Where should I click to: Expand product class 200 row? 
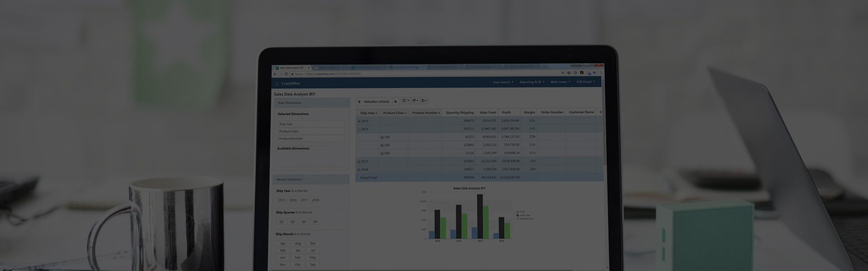point(382,145)
